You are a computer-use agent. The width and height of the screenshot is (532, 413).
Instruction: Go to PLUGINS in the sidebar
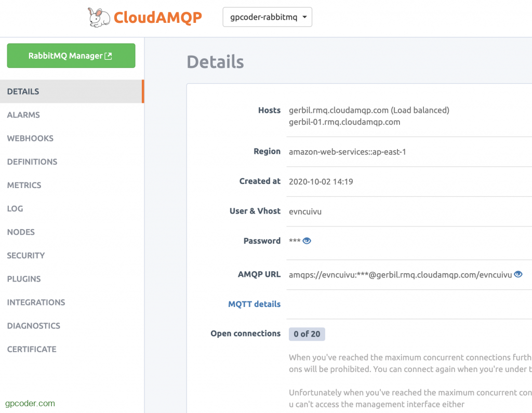24,278
